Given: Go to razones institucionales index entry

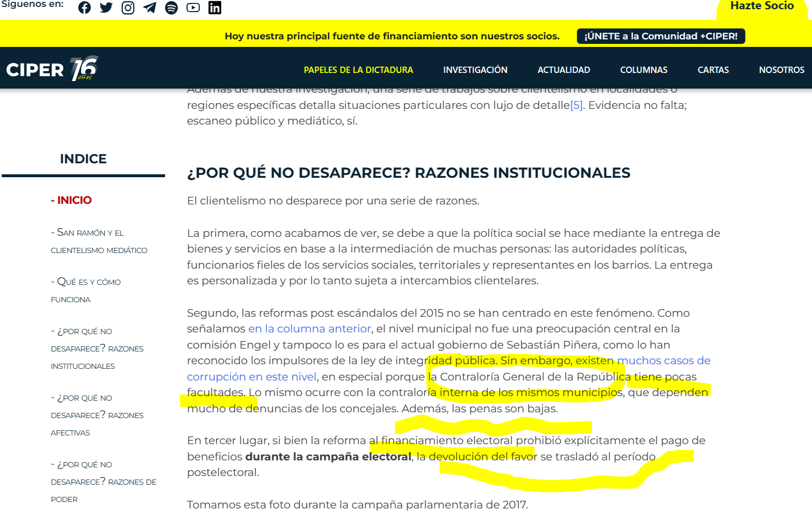Looking at the screenshot, I should pyautogui.click(x=97, y=348).
